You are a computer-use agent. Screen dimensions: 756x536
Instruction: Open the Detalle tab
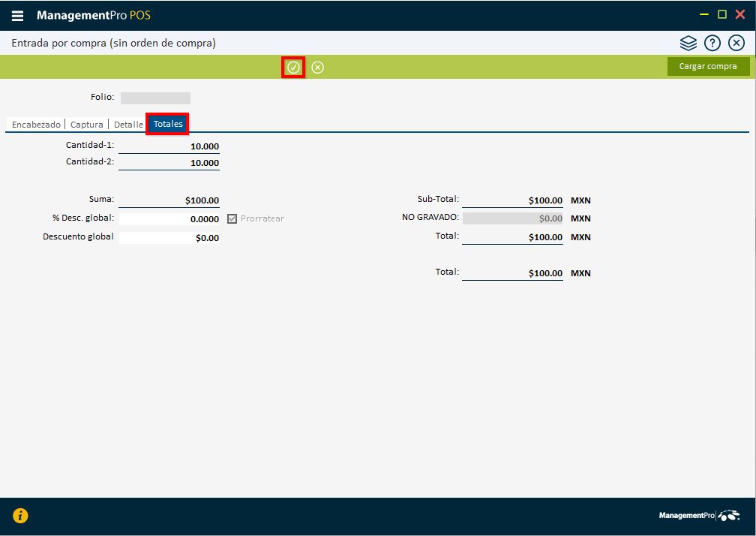click(128, 125)
